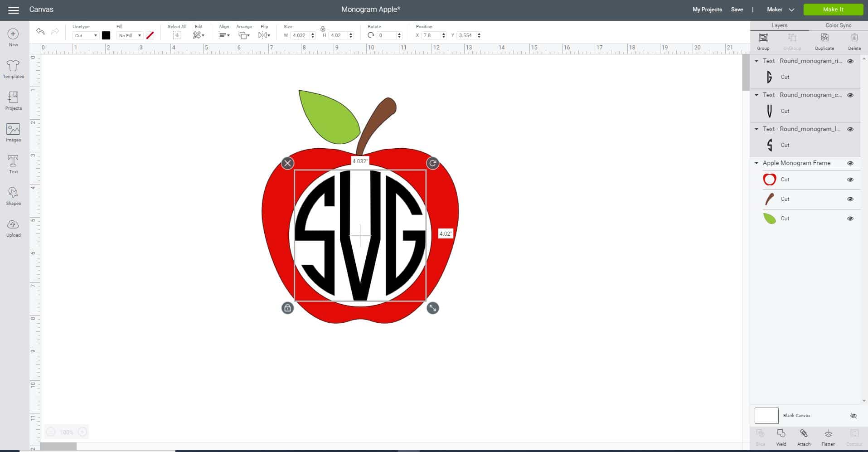Delete the selected layer

[854, 41]
